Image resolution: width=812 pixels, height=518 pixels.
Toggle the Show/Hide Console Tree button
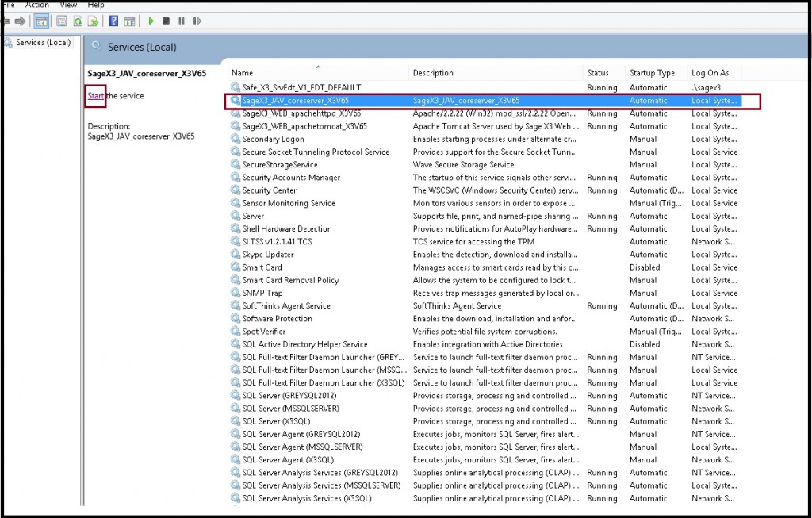point(41,21)
